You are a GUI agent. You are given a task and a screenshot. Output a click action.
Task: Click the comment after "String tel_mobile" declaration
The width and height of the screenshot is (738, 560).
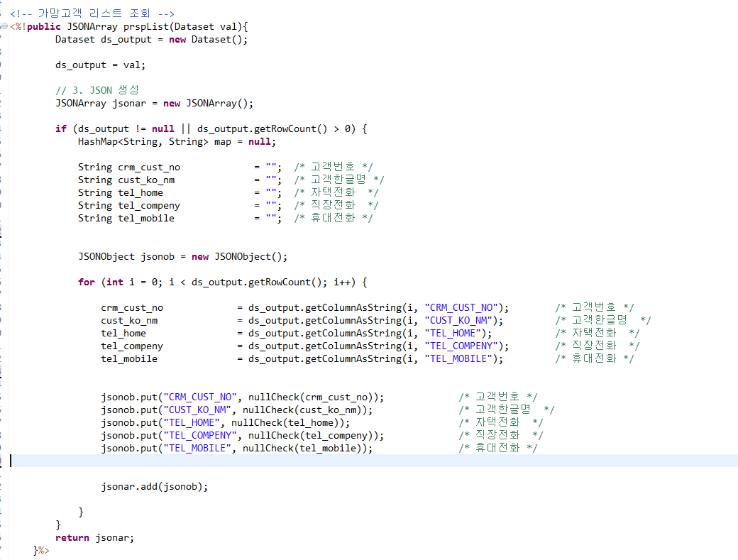[x=334, y=219]
